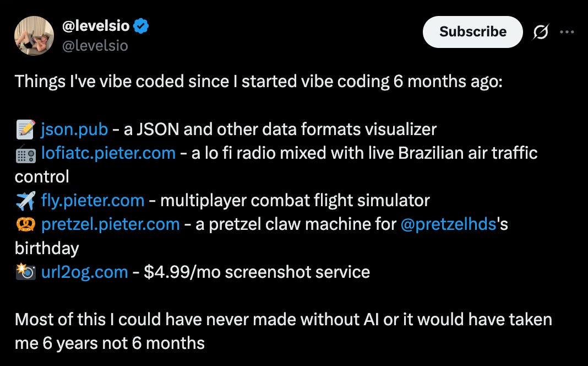Screen dimensions: 588x366
Task: Click the airplane emoji beside fly.pieter.com
Action: click(x=24, y=200)
